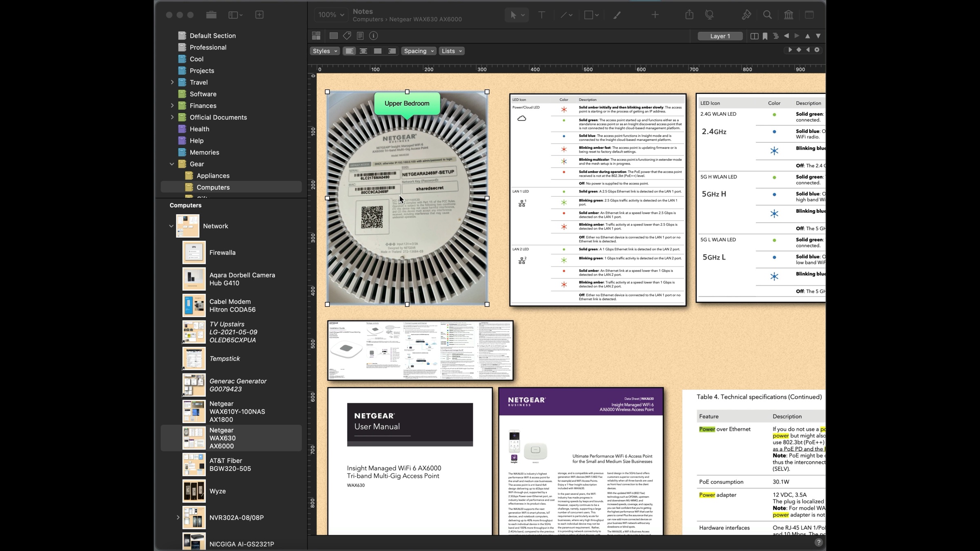Toggle align center text
980x551 pixels.
tap(363, 51)
